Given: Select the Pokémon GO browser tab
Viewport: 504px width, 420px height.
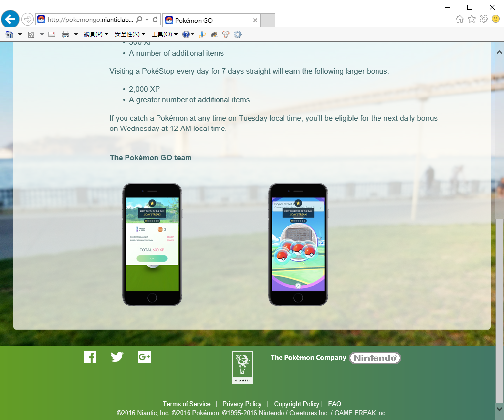Looking at the screenshot, I should (x=212, y=20).
